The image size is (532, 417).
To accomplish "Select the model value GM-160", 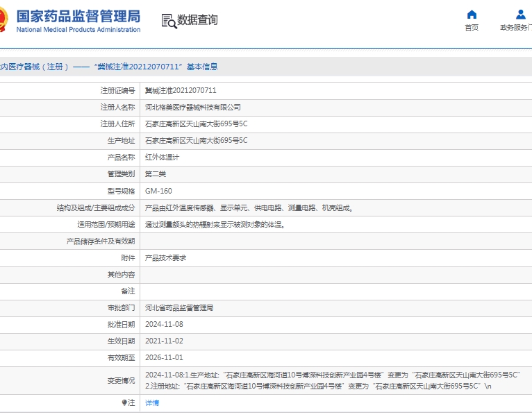I will 158,191.
